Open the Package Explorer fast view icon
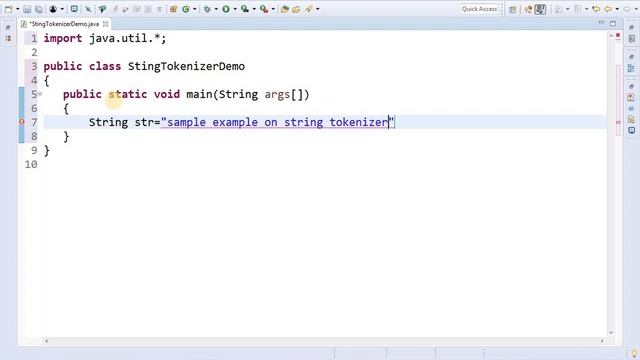The width and height of the screenshot is (640, 360). [8, 38]
